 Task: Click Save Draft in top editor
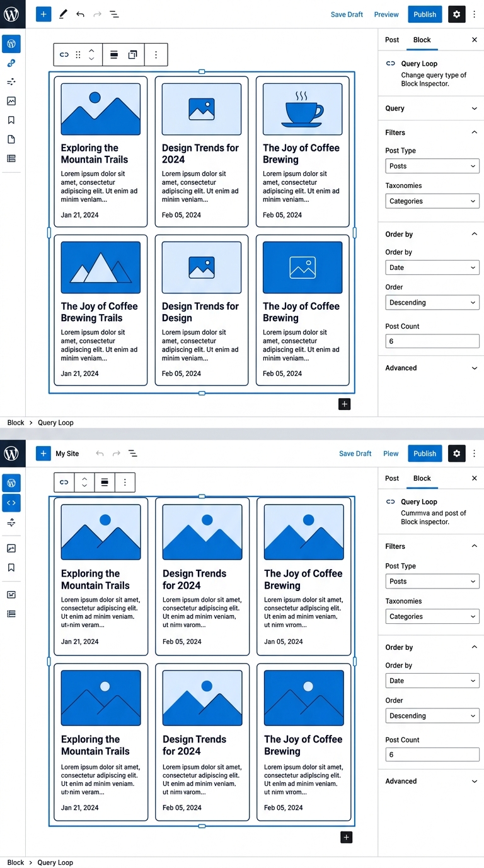[x=347, y=15]
